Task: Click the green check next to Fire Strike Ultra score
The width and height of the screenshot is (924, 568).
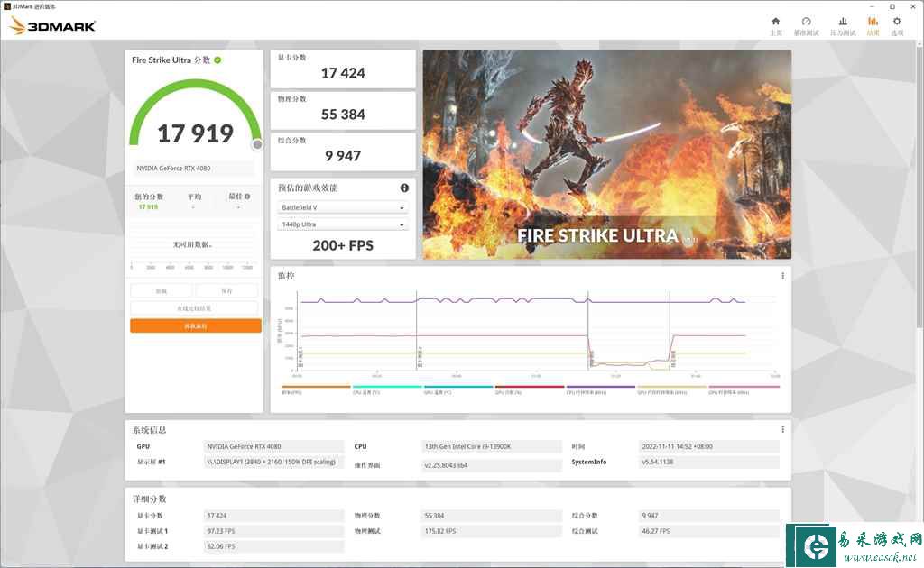Action: (217, 60)
